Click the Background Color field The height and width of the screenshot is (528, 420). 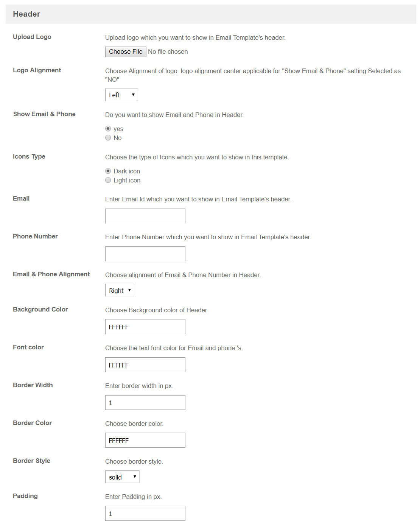click(x=145, y=327)
